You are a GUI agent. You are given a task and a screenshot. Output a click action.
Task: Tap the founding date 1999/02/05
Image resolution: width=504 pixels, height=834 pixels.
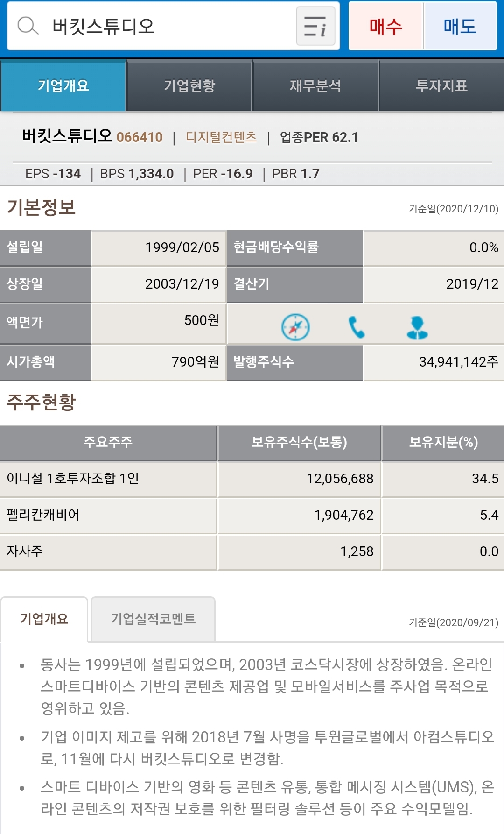[x=159, y=247]
